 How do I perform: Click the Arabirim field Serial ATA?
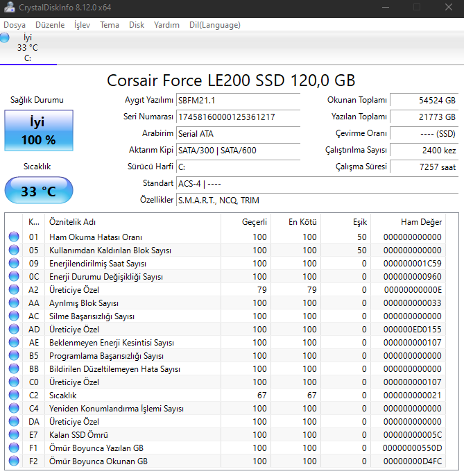tap(238, 134)
